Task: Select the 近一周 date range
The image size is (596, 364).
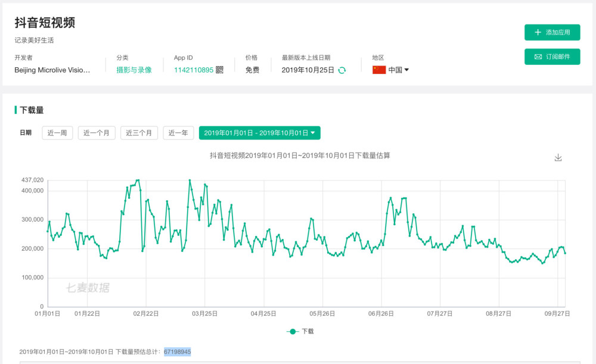Action: tap(57, 133)
